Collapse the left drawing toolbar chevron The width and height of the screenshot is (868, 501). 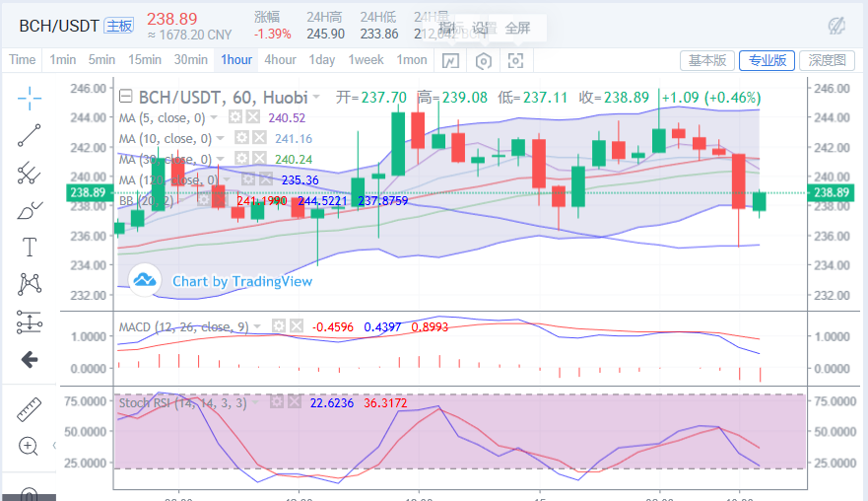pyautogui.click(x=54, y=445)
